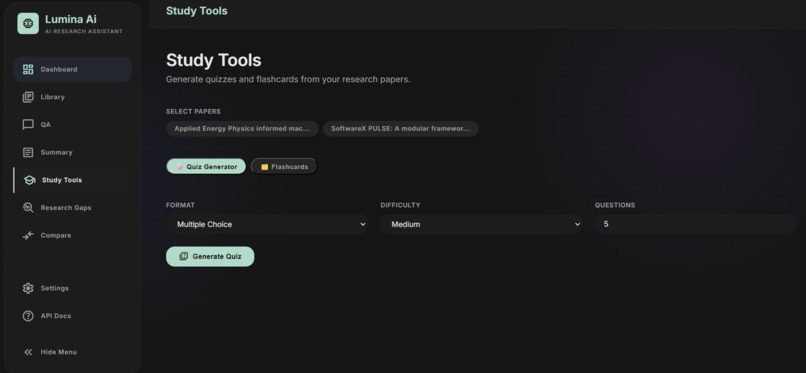This screenshot has height=373, width=806.
Task: Click the Settings gear icon
Action: point(28,288)
